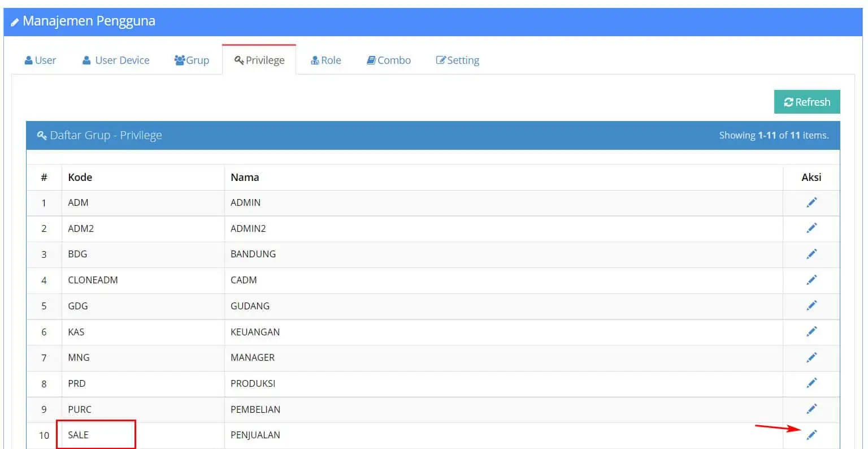This screenshot has width=868, height=449.
Task: Edit privileges of the BANDUNG group
Action: [x=811, y=254]
